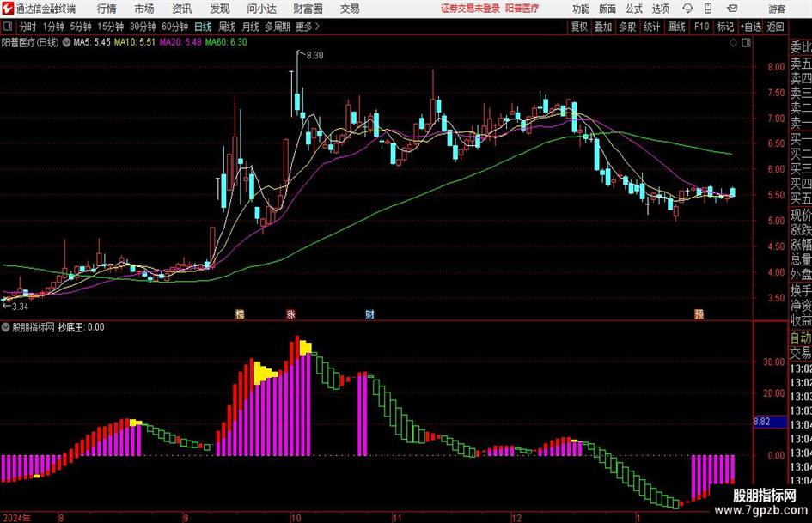
Task: Open the 问小达 menu
Action: pyautogui.click(x=262, y=9)
